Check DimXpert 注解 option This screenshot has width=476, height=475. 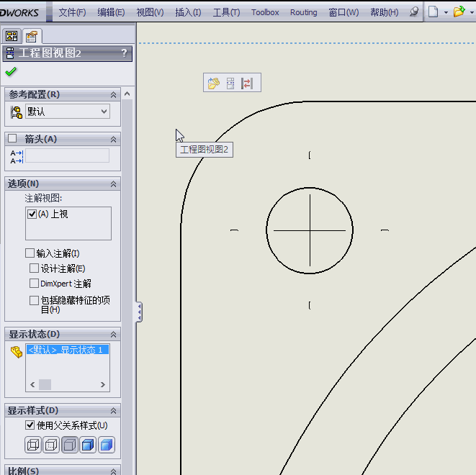pos(34,284)
